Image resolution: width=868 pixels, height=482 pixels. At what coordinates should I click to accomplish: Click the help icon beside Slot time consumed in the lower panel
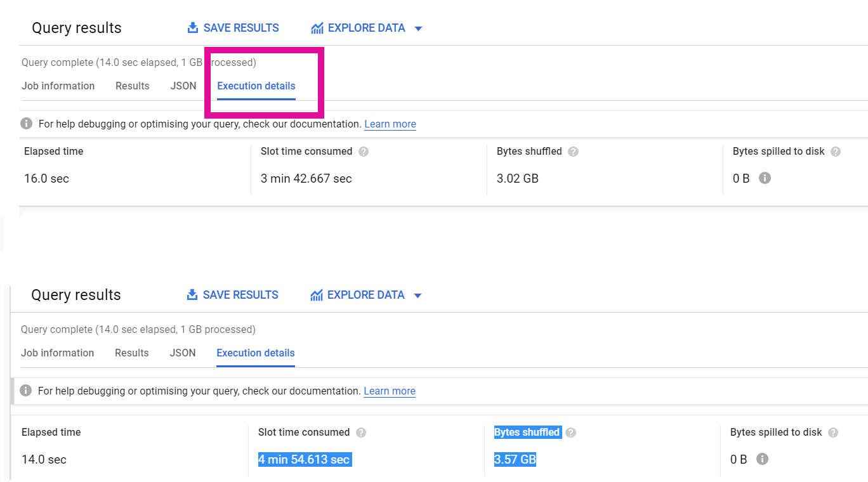[x=361, y=433]
